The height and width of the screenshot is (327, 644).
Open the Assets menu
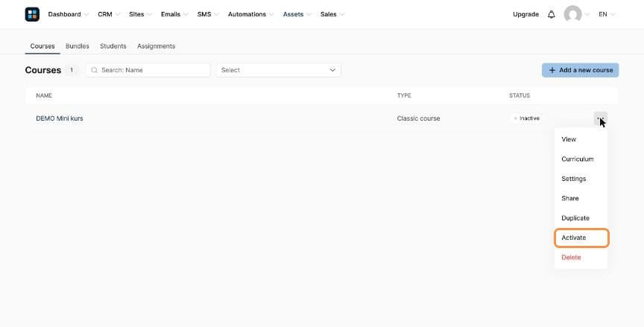(x=297, y=14)
